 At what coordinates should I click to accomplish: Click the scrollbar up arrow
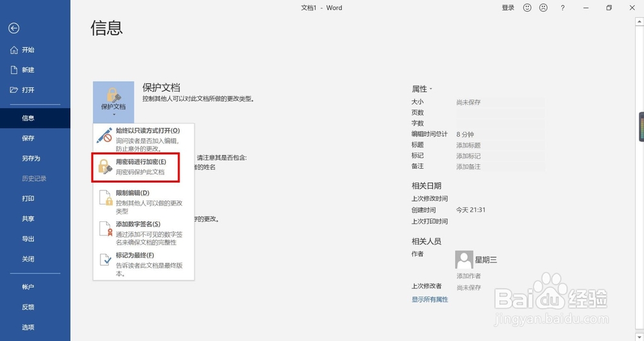(639, 22)
